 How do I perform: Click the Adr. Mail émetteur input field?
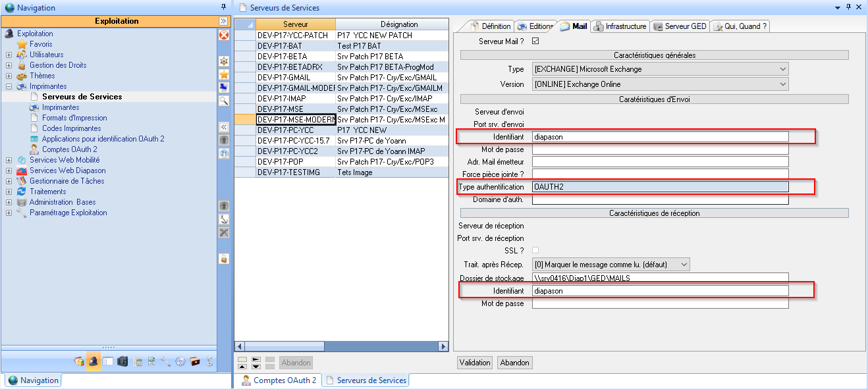click(x=660, y=162)
